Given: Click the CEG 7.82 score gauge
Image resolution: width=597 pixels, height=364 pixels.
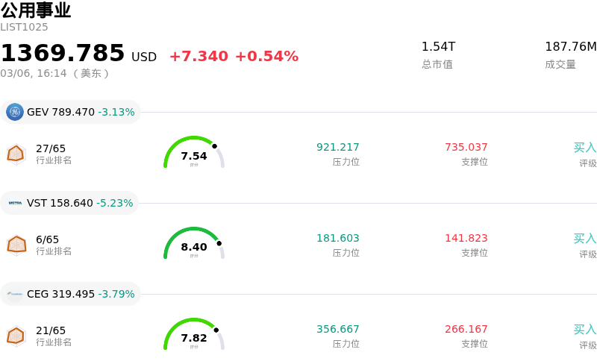Looking at the screenshot, I should (x=194, y=336).
